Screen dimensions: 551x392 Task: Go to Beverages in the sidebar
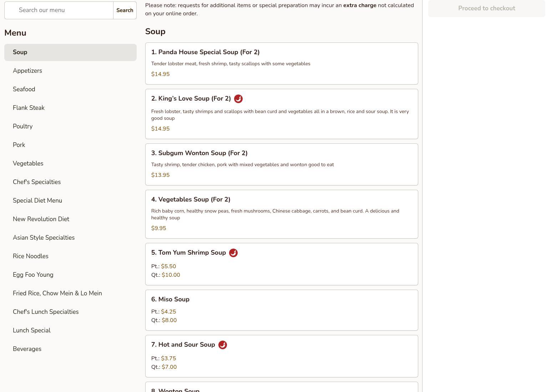pos(27,349)
